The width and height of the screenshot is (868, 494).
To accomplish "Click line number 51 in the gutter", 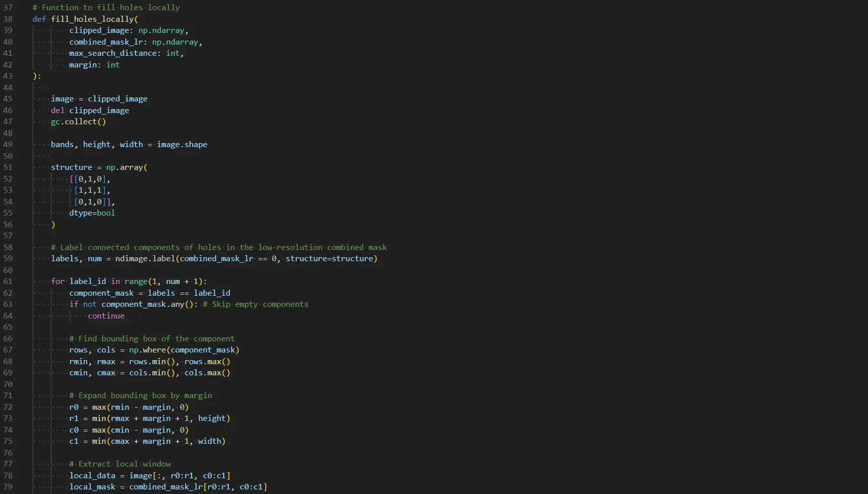I will [8, 167].
